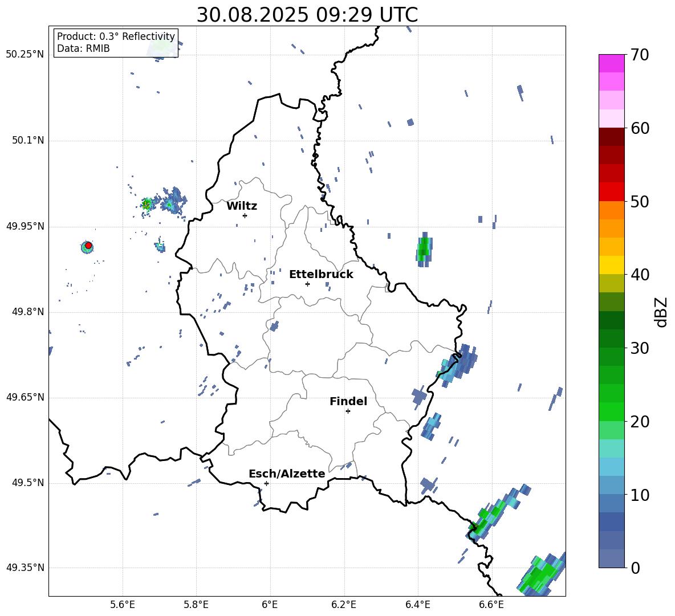Click the 6.6°E longitude label
This screenshot has width=675, height=616.
pyautogui.click(x=491, y=605)
